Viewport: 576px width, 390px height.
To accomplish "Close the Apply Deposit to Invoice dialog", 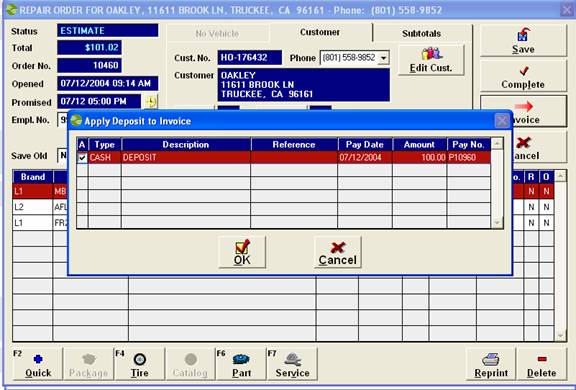I will coord(502,120).
